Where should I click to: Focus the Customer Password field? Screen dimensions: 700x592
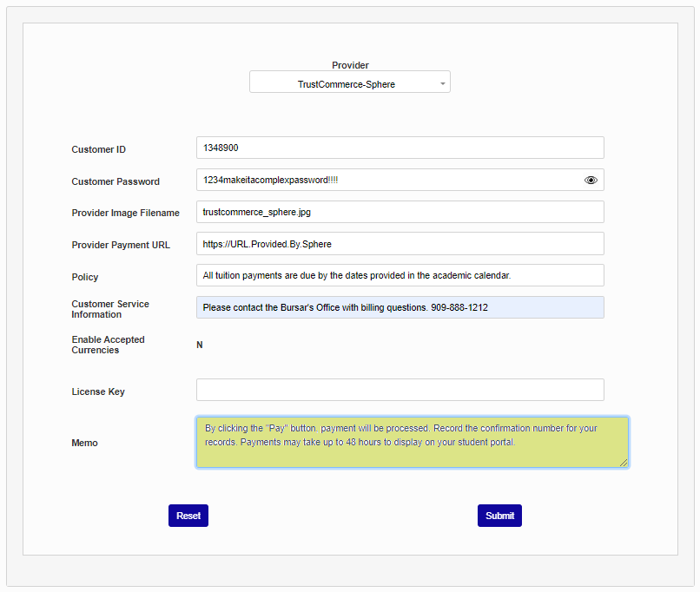coord(386,180)
